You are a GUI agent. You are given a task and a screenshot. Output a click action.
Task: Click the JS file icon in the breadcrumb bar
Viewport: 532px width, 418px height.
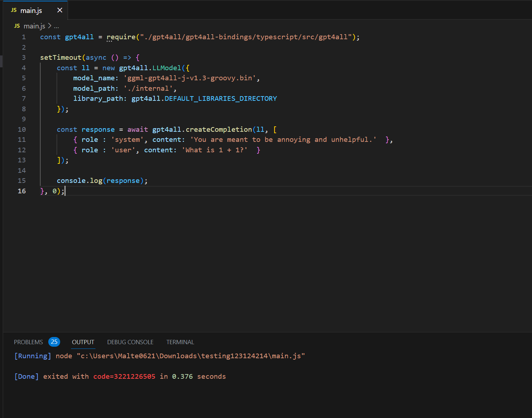[x=17, y=26]
